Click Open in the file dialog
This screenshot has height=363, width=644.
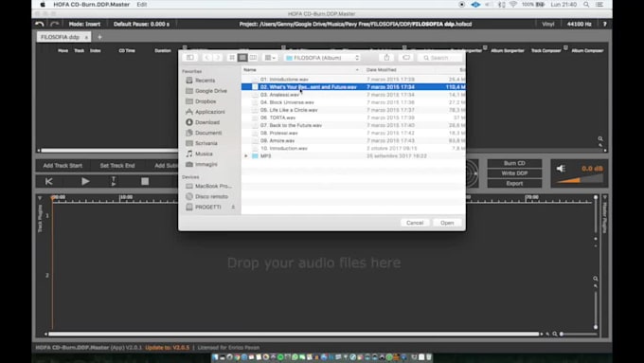447,223
